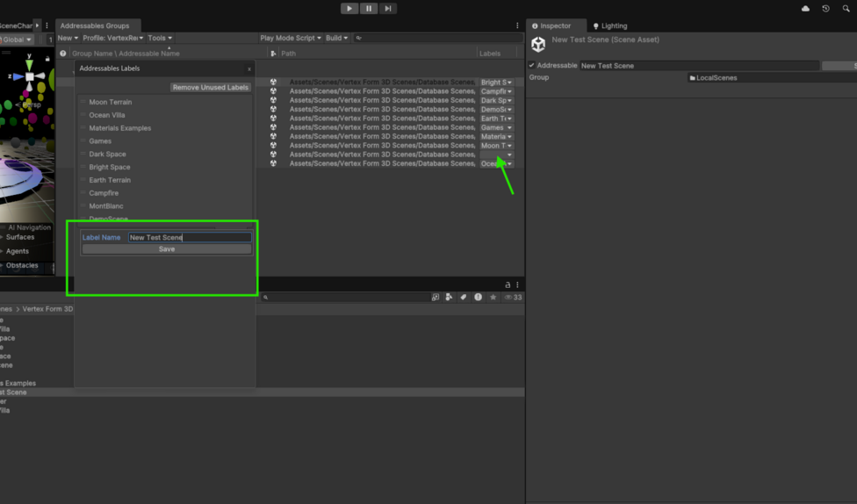Click the Remove Unused Labels button
The width and height of the screenshot is (857, 504).
pyautogui.click(x=211, y=88)
